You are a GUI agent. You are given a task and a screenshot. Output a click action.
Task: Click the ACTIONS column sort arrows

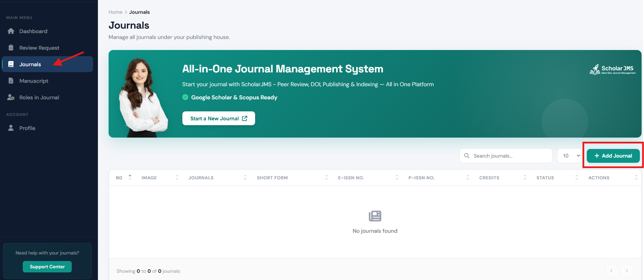[x=636, y=178]
